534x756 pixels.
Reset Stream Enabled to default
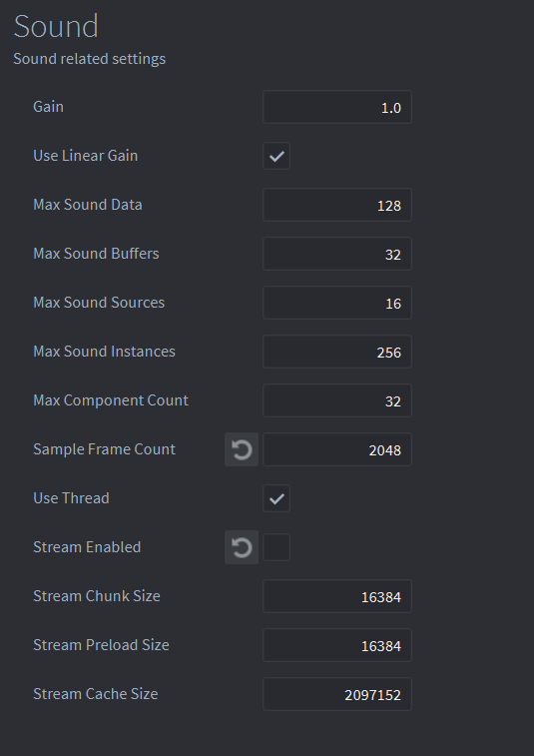242,547
